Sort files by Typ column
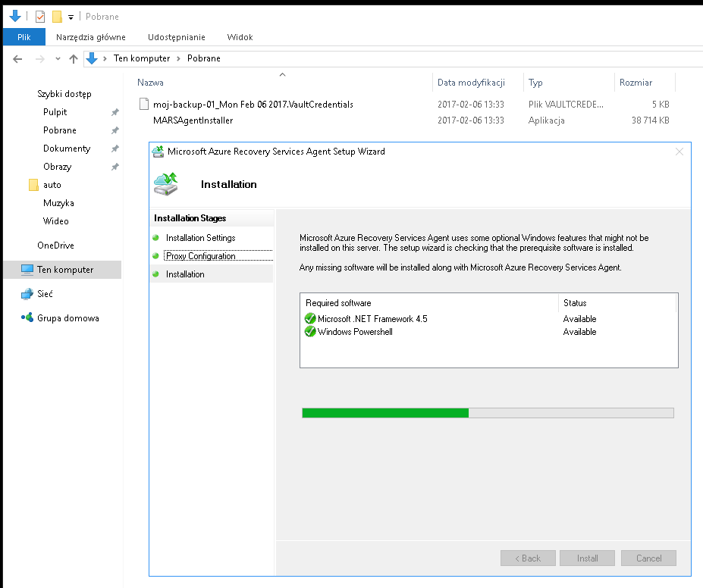Viewport: 703px width, 588px height. pyautogui.click(x=535, y=83)
